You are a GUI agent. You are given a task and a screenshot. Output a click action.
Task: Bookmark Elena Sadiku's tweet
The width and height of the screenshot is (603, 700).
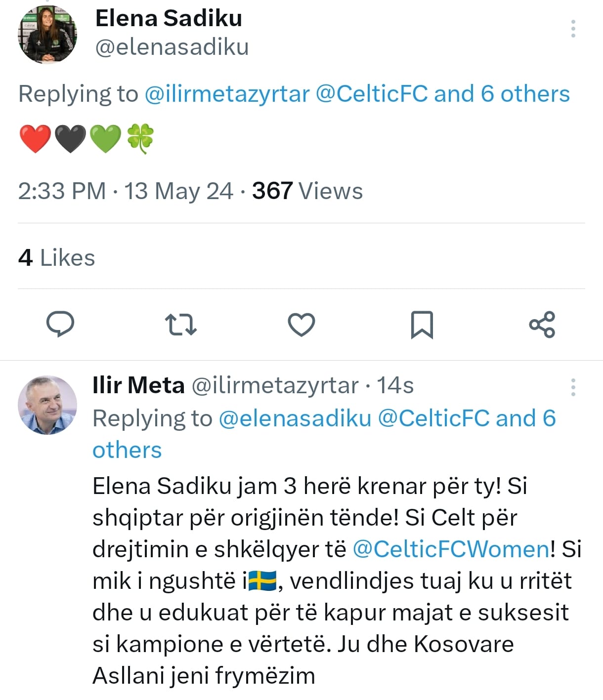point(422,325)
